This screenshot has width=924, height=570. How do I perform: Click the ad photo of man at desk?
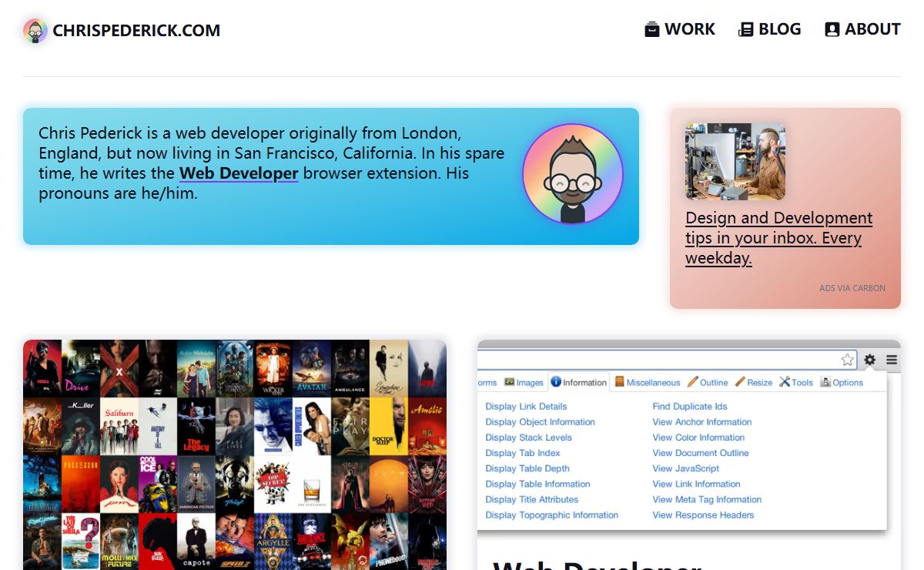tap(735, 162)
